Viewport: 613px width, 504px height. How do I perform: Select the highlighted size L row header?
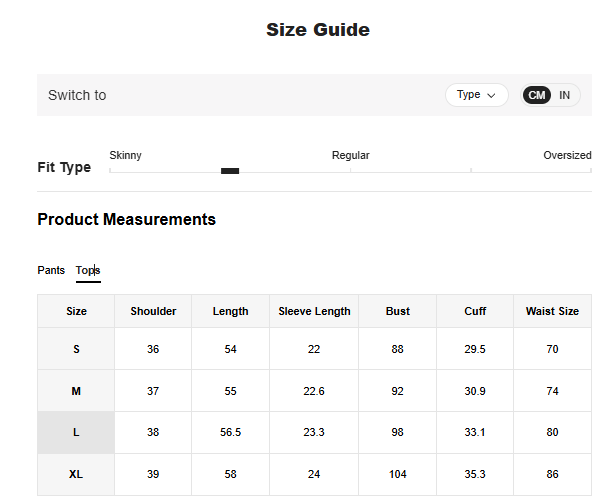[76, 432]
